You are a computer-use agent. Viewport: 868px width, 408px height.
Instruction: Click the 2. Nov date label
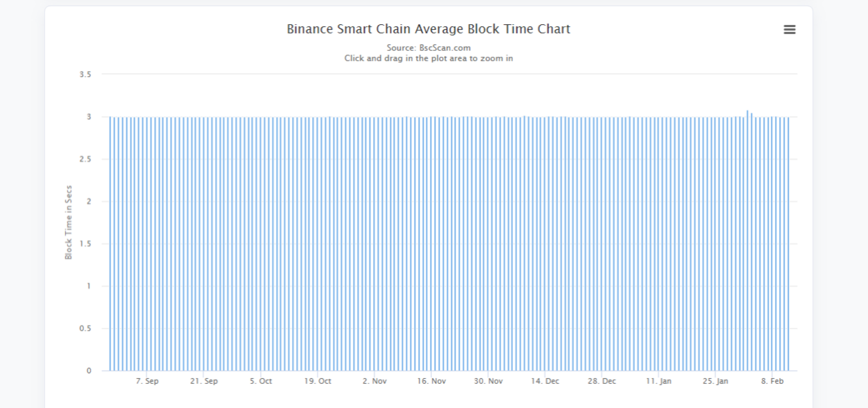tap(374, 382)
